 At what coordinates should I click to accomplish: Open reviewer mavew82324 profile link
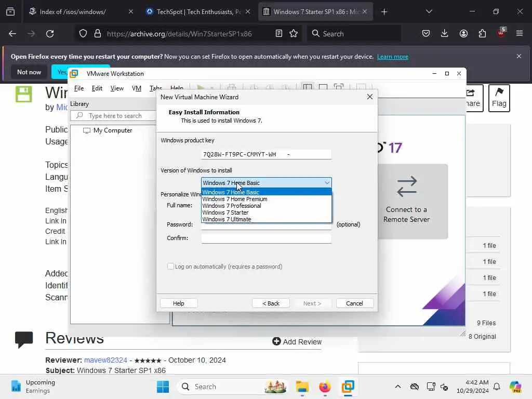point(105,360)
